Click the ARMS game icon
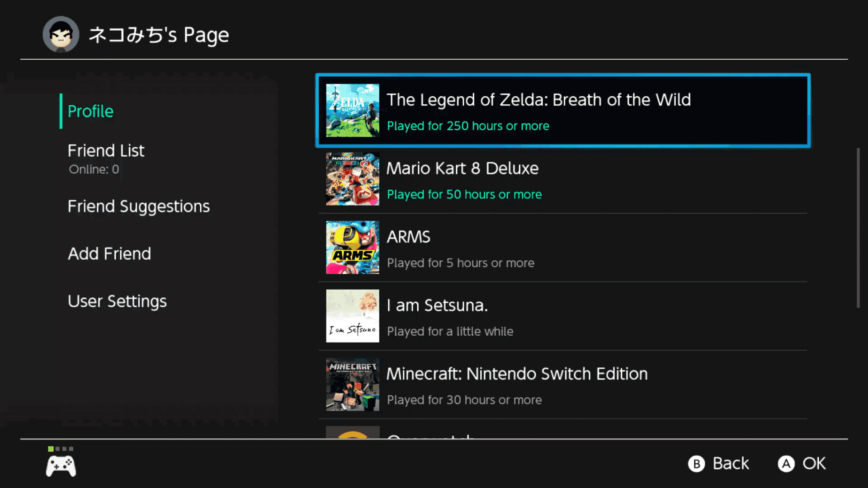 point(353,247)
